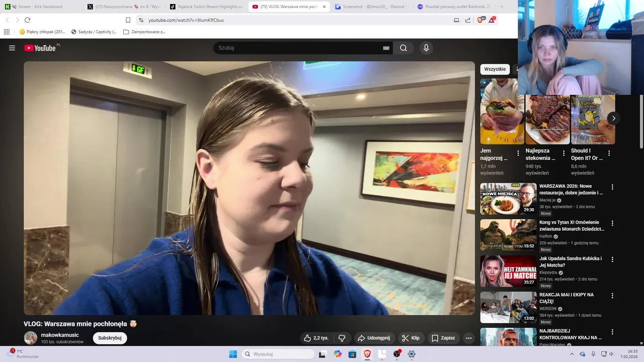Viewport: 644px width, 362px height.
Task: Open 'Jak Upadała Sandra Kubicka' video title
Action: (571, 261)
